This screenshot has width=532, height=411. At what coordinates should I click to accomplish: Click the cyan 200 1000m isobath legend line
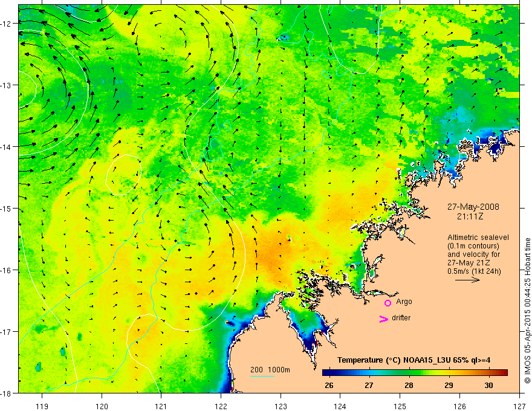(262, 376)
